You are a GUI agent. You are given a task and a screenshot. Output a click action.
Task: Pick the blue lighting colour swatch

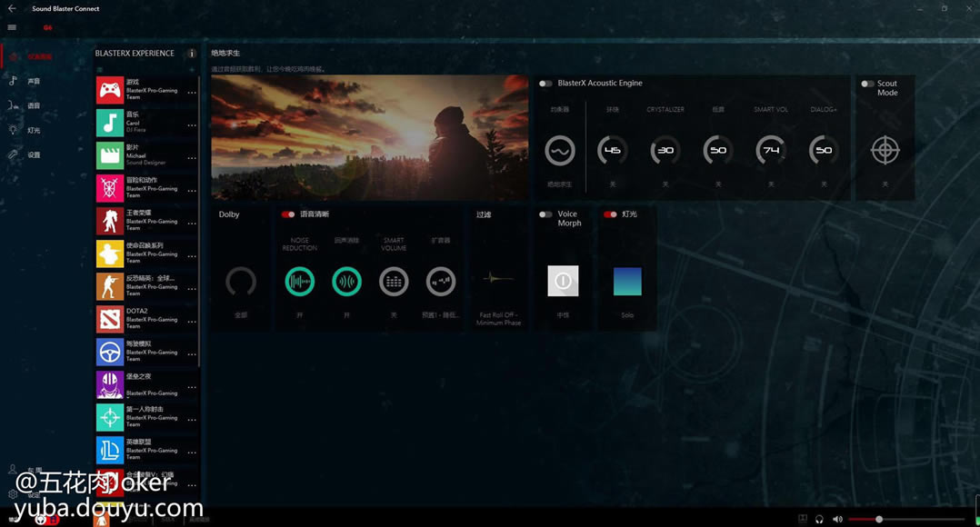627,281
